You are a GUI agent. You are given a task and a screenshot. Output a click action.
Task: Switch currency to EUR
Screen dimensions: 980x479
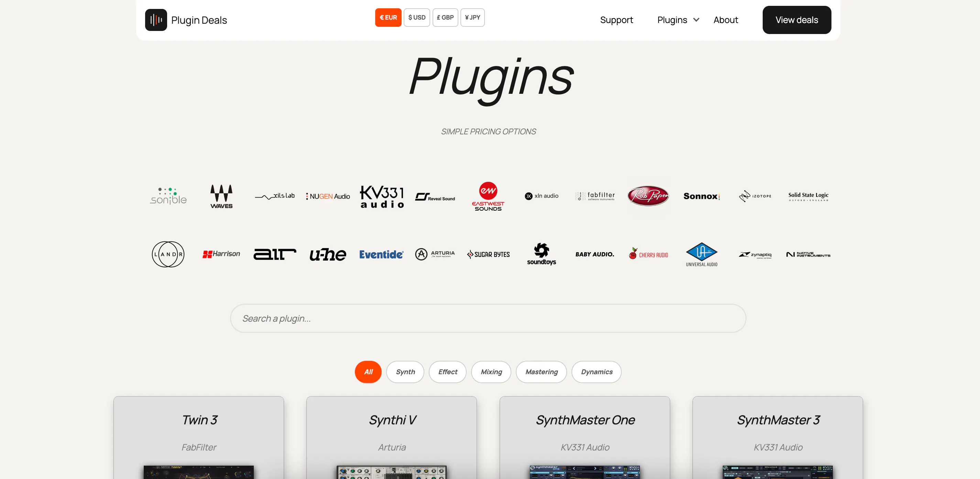coord(388,18)
